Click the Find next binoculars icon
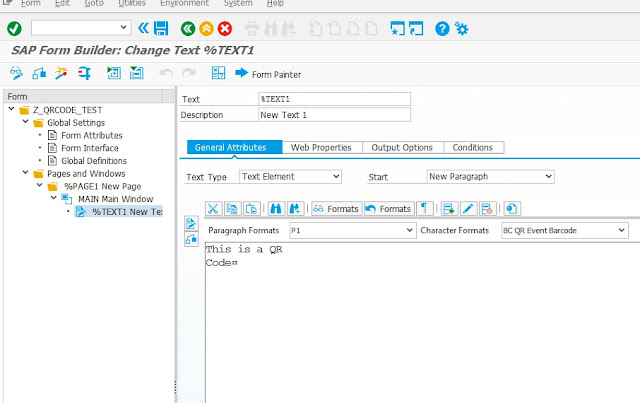This screenshot has width=640, height=403. pos(295,209)
